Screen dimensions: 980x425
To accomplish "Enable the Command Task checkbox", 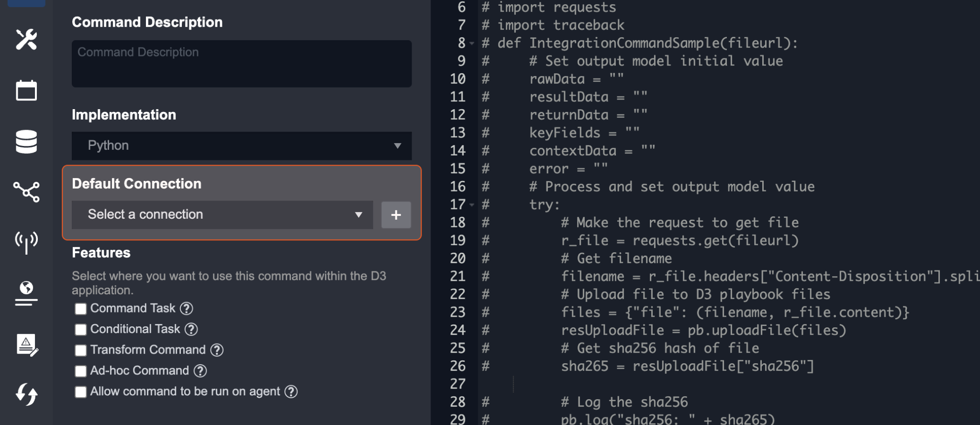I will click(81, 309).
